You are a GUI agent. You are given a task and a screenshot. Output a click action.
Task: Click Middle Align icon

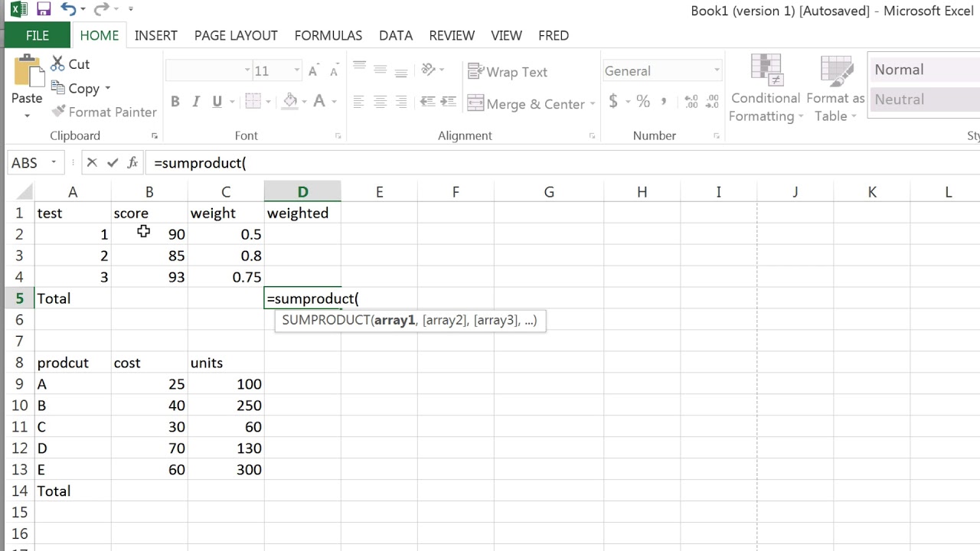[380, 70]
